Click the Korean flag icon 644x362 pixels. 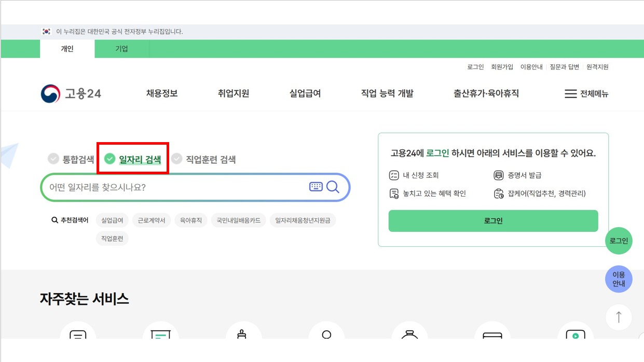pos(46,32)
